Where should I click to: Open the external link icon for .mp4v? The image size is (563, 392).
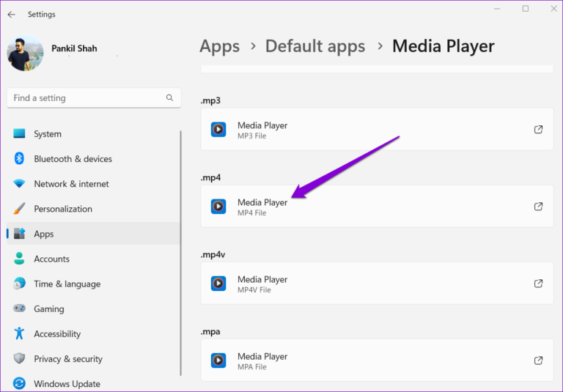click(538, 284)
